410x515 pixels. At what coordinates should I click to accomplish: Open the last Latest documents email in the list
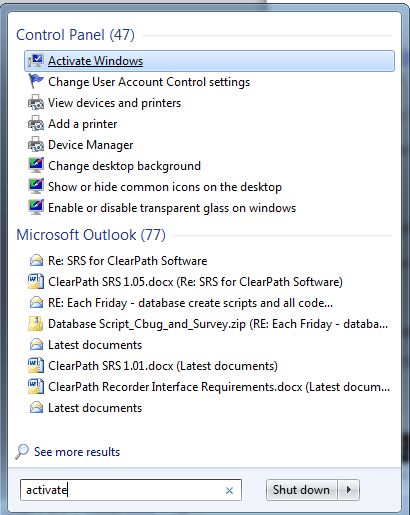[95, 408]
